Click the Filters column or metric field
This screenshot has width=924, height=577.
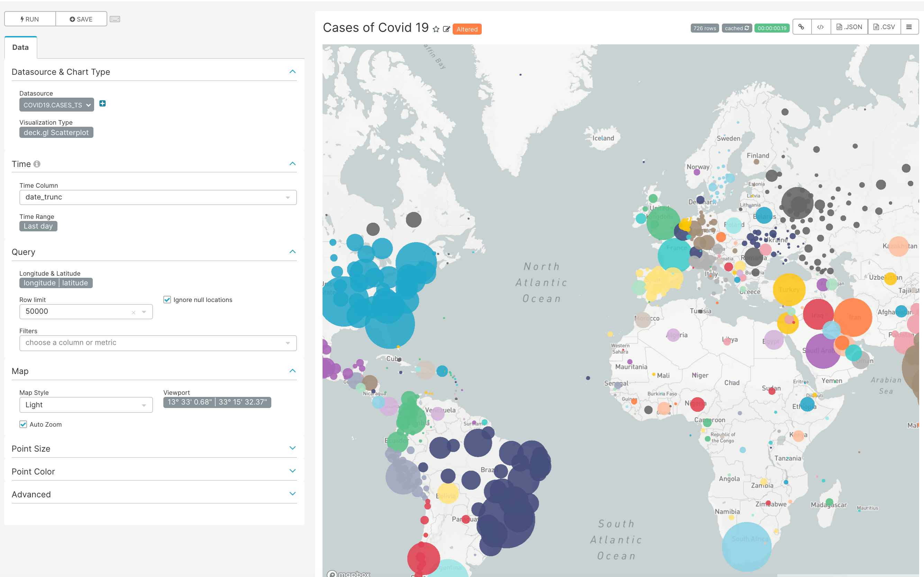coord(157,343)
